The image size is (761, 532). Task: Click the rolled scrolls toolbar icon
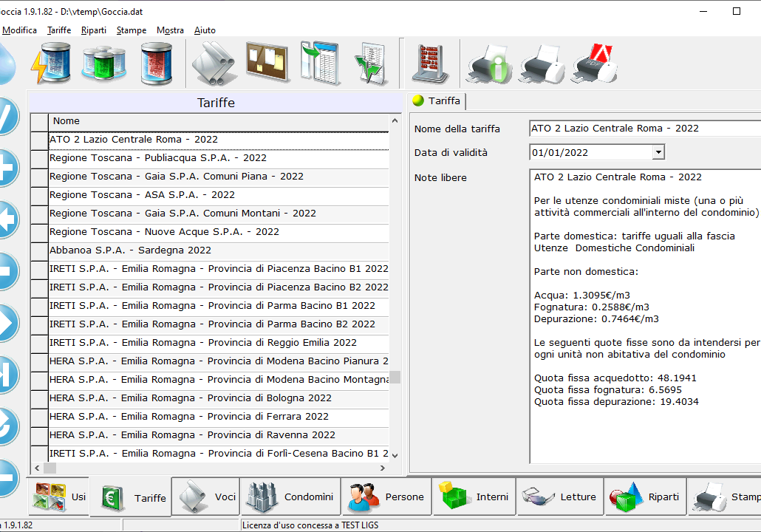pos(214,64)
